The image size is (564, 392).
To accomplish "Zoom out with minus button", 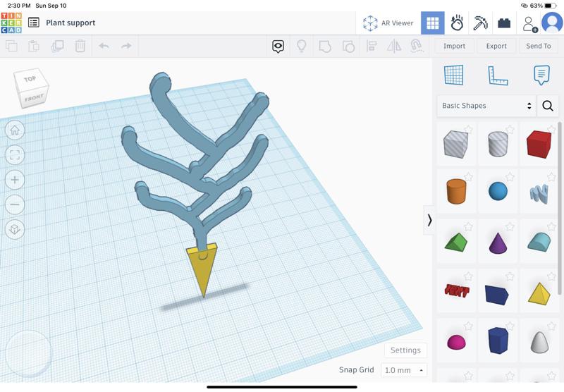I will (x=15, y=204).
